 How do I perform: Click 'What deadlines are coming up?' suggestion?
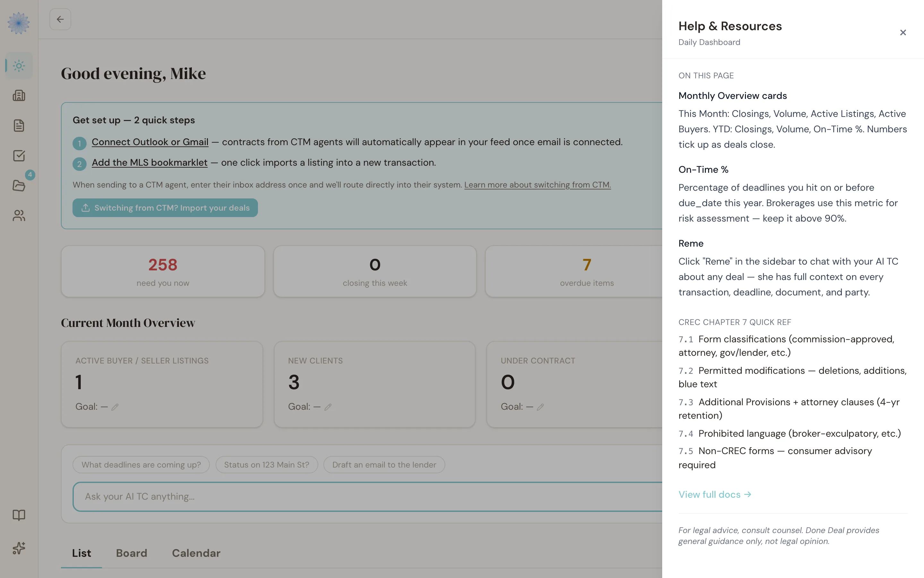pos(141,464)
